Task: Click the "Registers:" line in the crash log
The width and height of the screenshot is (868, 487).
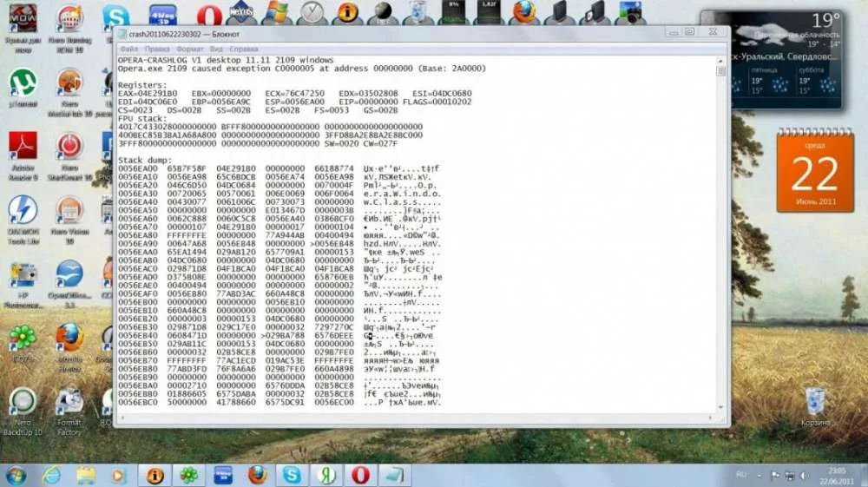Action: pos(141,85)
